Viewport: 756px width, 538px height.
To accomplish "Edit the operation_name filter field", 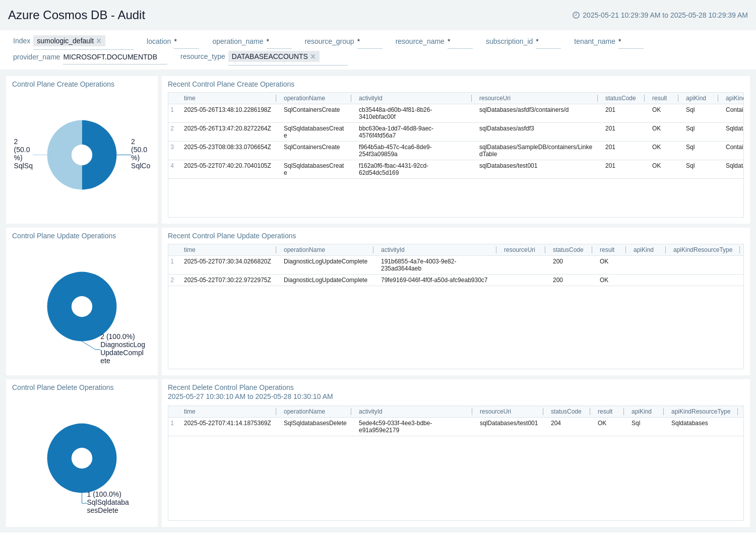I will pyautogui.click(x=279, y=42).
